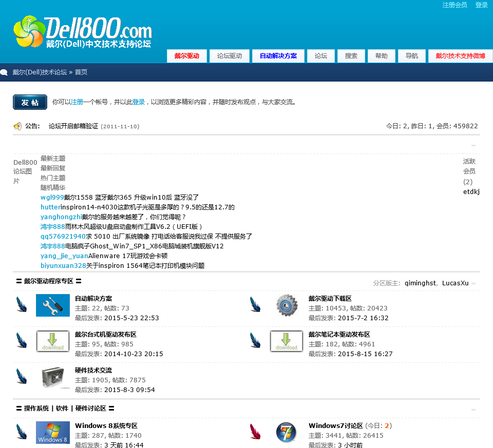The image size is (493, 448).
Task: Open moderator LucasXu profile
Action: (456, 283)
